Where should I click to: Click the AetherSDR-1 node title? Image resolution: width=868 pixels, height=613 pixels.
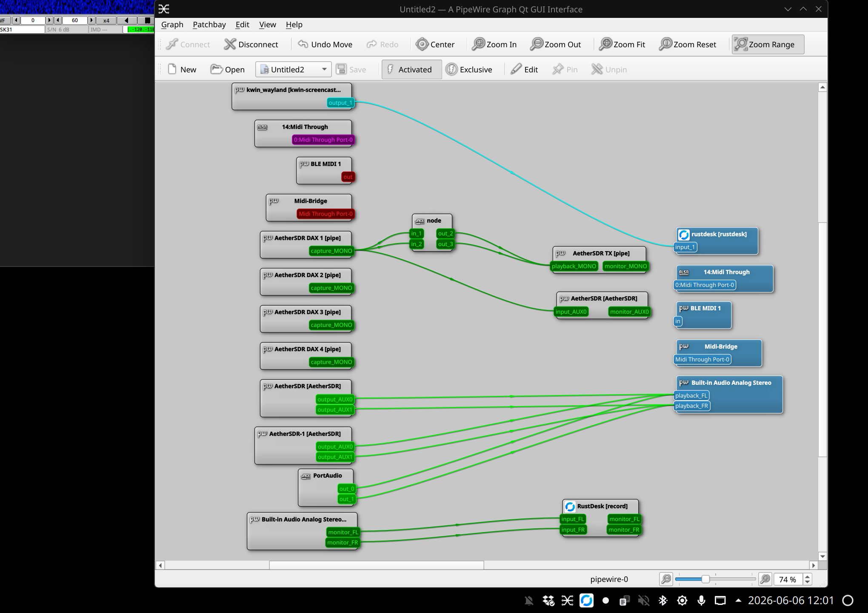tap(305, 434)
